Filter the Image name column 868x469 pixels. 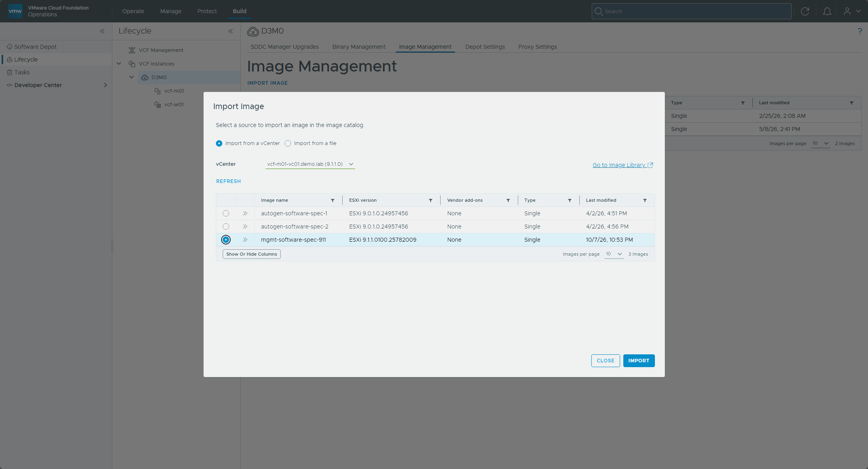coord(333,201)
